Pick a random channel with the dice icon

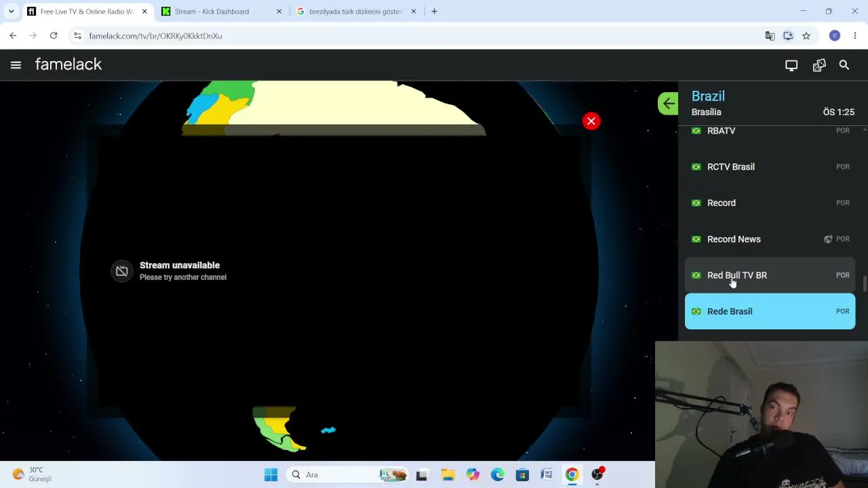819,65
